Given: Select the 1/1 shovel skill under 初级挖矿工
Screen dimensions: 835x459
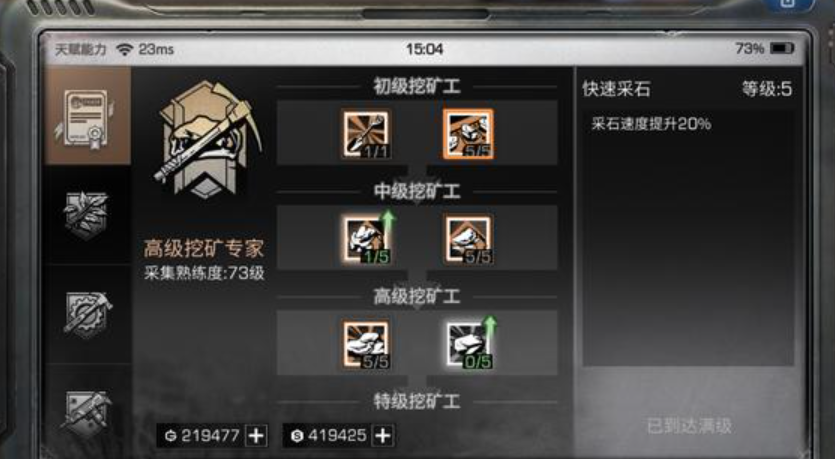Looking at the screenshot, I should [x=366, y=134].
